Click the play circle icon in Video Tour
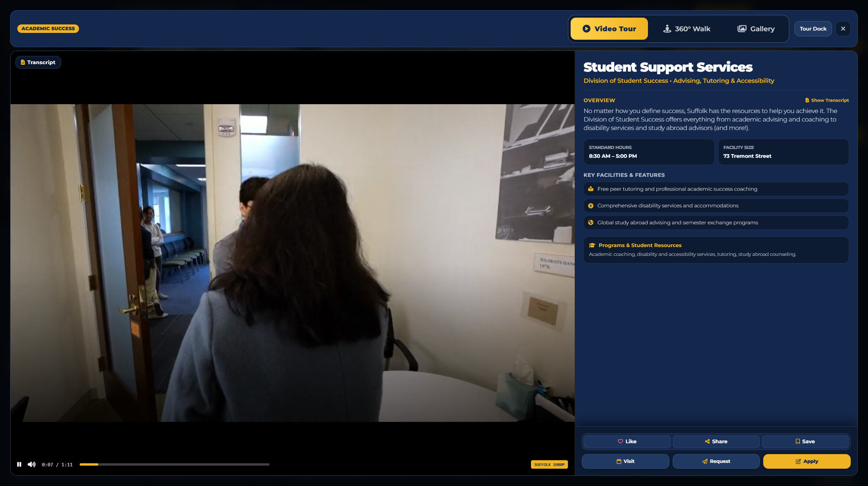Screen dimensions: 868x486 [x=586, y=29]
